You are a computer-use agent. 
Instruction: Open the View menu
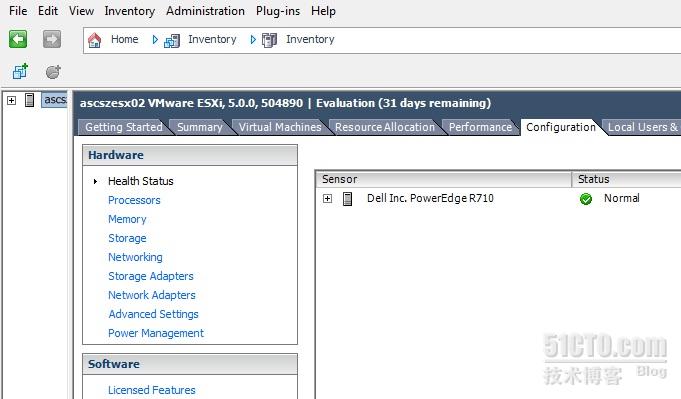[x=81, y=11]
